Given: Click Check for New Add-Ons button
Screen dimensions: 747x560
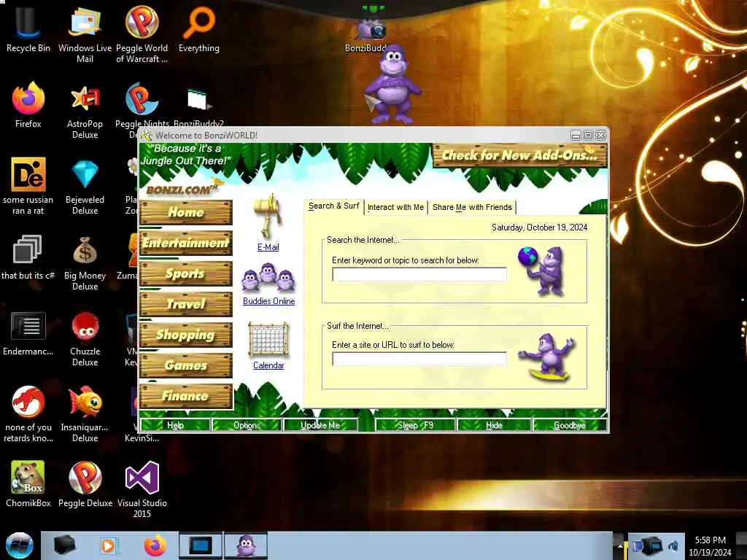Looking at the screenshot, I should 519,155.
